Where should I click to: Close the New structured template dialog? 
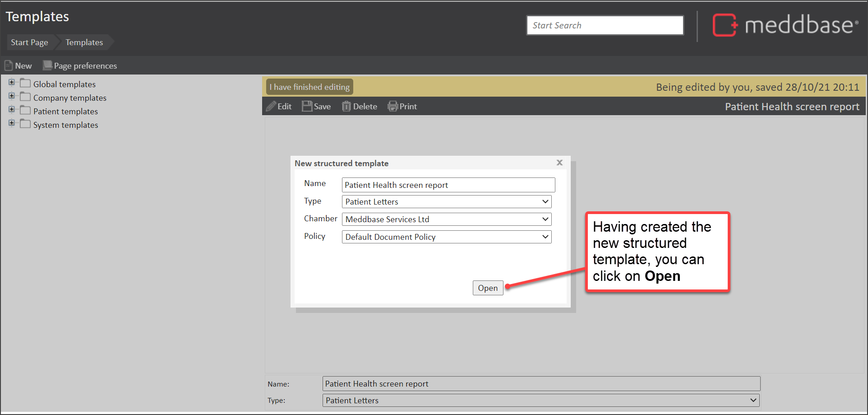(x=559, y=163)
